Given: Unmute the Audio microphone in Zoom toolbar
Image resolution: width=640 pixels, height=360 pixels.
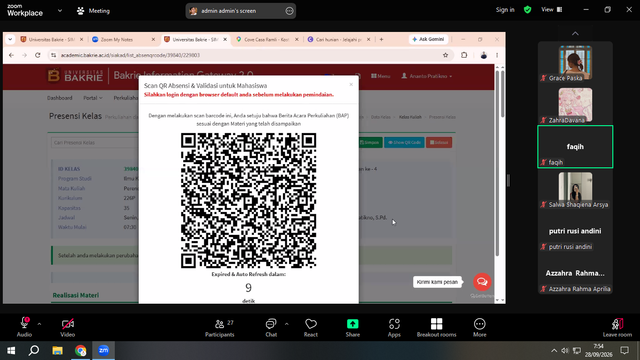Looking at the screenshot, I should click(24, 327).
